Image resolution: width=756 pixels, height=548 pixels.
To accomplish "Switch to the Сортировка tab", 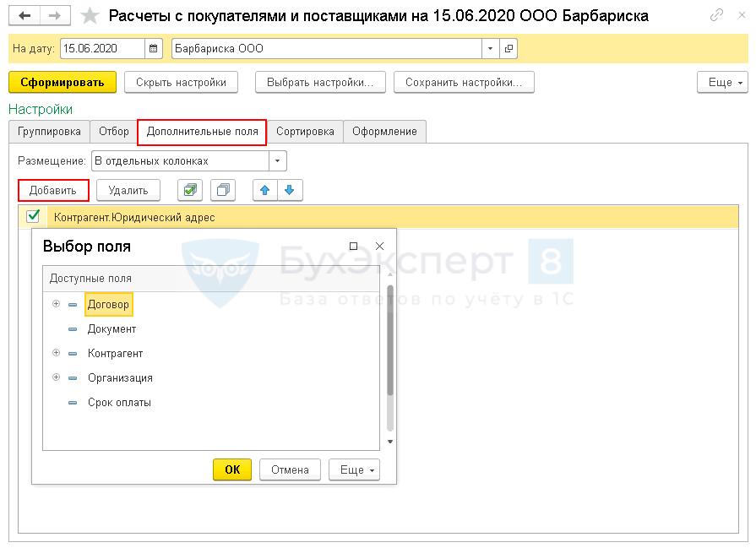I will coord(305,132).
